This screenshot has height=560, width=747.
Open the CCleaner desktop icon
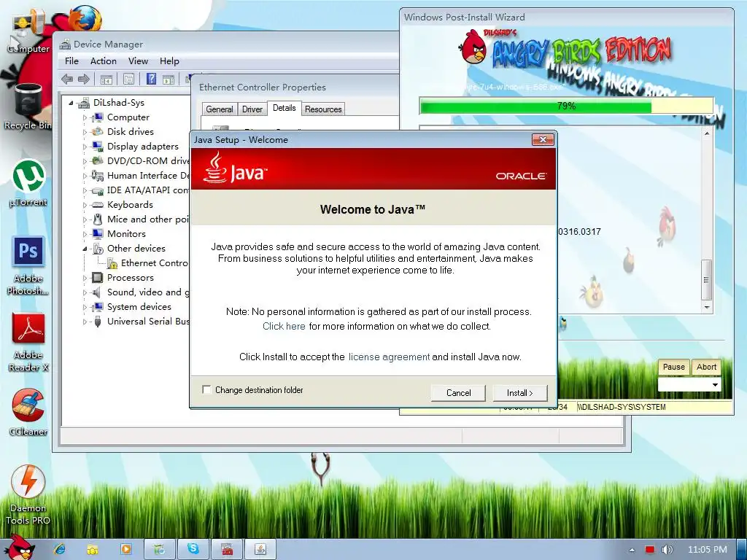(28, 413)
